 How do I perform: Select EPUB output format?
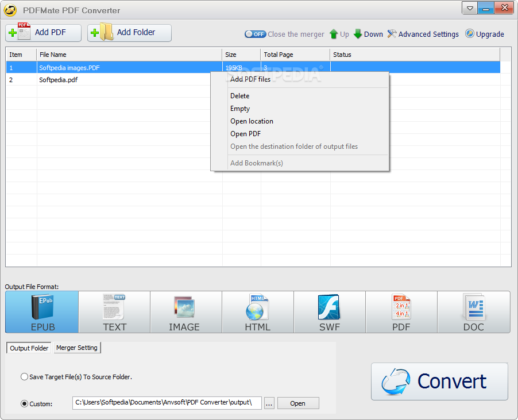42,312
